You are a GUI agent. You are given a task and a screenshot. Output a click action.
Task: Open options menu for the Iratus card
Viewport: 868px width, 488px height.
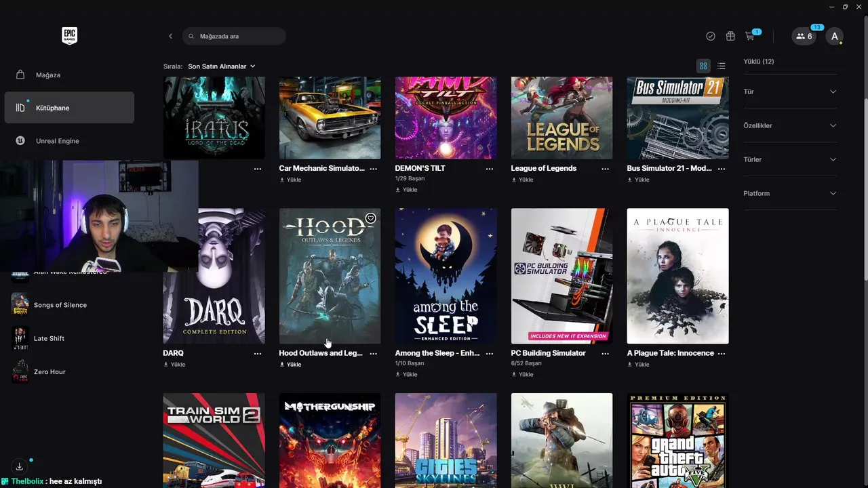pyautogui.click(x=258, y=169)
